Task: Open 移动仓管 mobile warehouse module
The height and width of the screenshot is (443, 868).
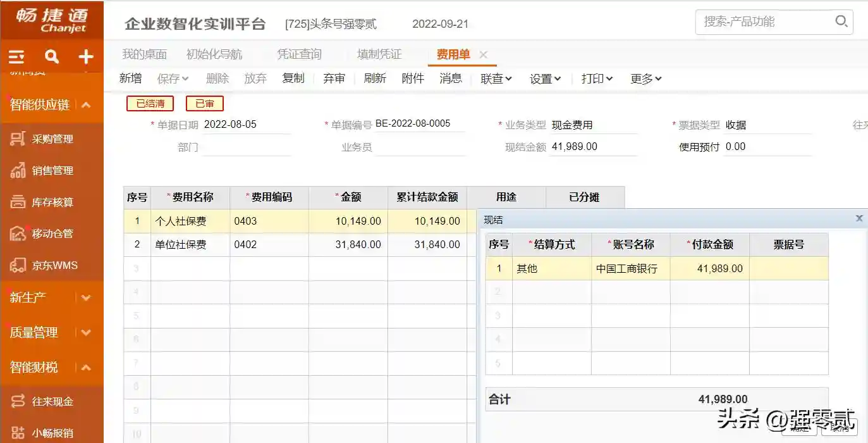Action: pos(52,234)
